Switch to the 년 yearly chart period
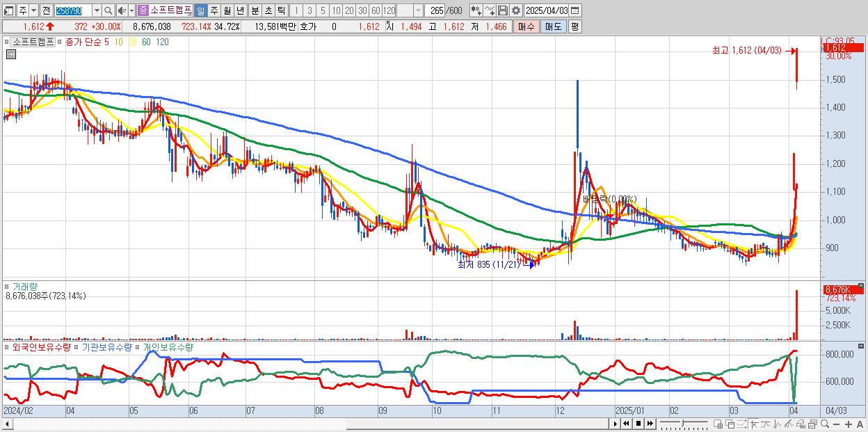868x432 pixels. (240, 10)
